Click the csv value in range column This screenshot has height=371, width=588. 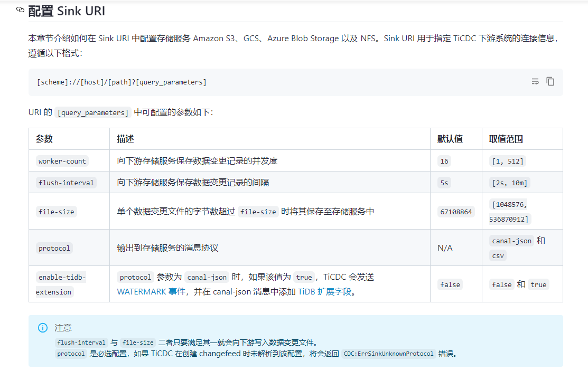click(x=498, y=255)
